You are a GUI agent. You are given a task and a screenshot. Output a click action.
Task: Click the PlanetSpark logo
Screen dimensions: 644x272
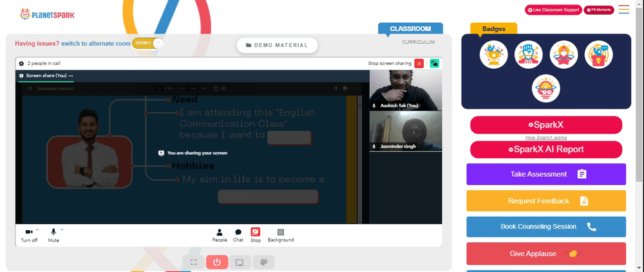tap(47, 15)
